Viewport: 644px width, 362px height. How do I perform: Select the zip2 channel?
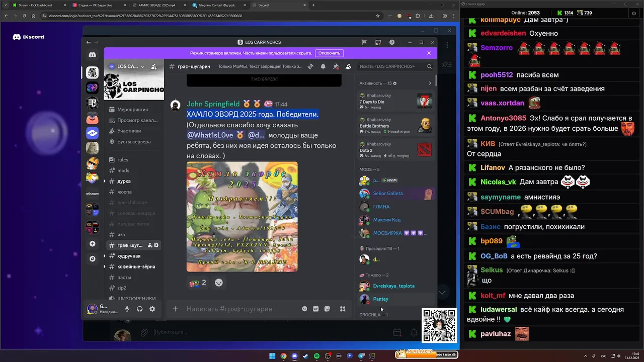click(133, 288)
